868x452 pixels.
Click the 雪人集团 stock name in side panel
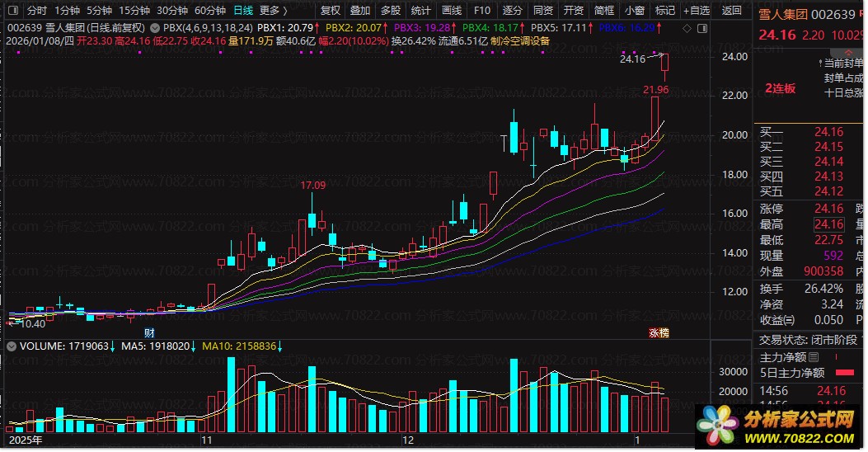click(783, 14)
